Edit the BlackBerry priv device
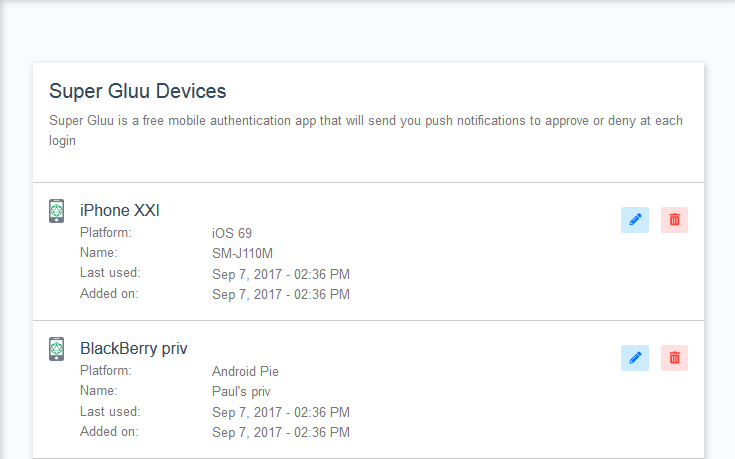735x459 pixels. (634, 358)
